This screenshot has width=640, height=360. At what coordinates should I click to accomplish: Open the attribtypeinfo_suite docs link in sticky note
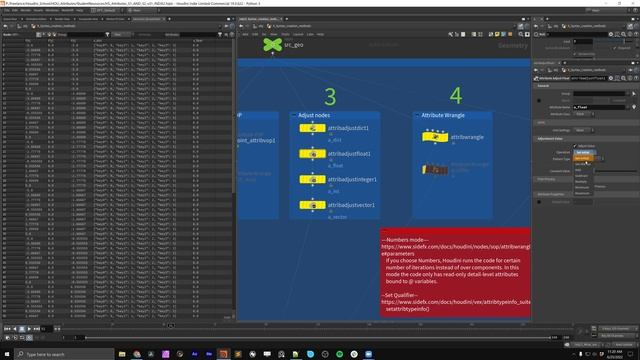pyautogui.click(x=456, y=302)
